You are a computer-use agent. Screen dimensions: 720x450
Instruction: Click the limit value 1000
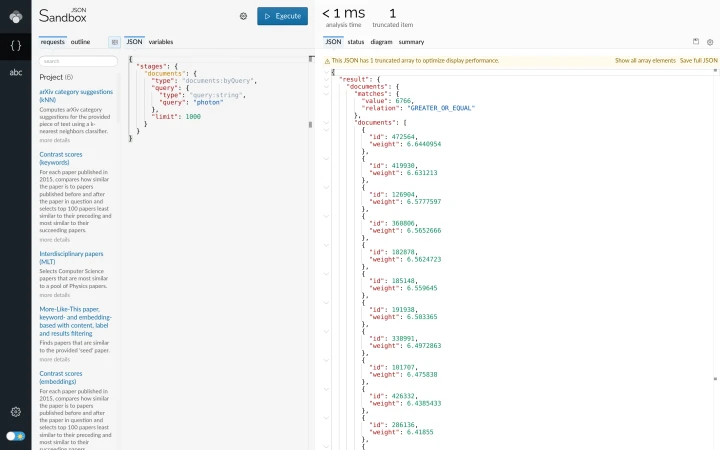[x=193, y=117]
